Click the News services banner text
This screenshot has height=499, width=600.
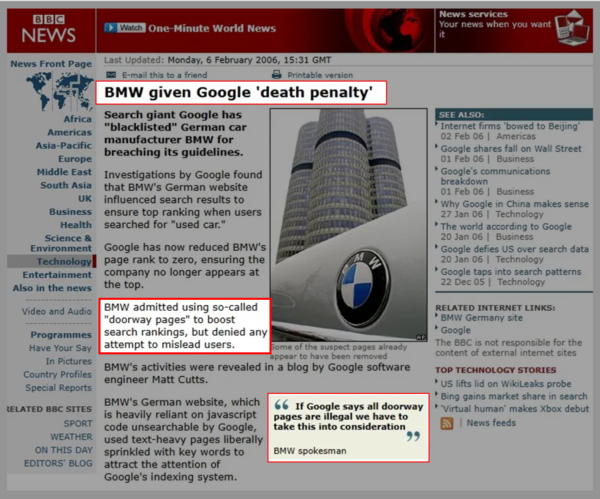(x=495, y=24)
